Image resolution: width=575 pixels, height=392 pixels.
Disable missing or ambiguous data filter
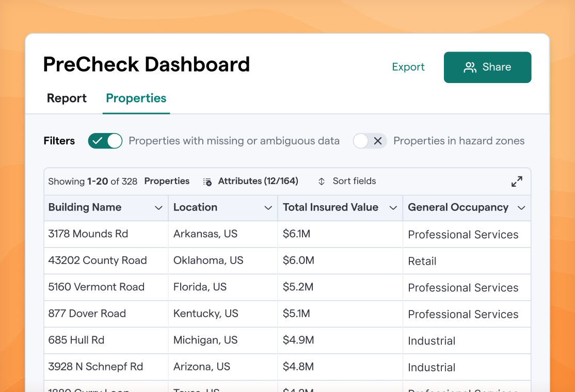[105, 141]
